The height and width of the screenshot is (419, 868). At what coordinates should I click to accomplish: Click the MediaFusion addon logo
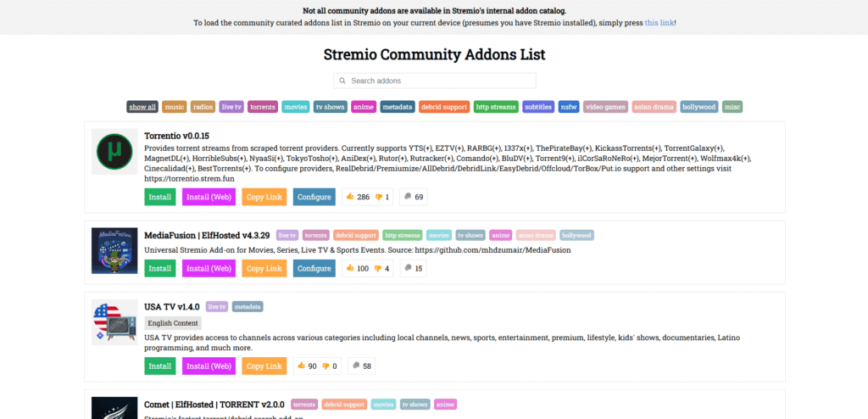[114, 251]
